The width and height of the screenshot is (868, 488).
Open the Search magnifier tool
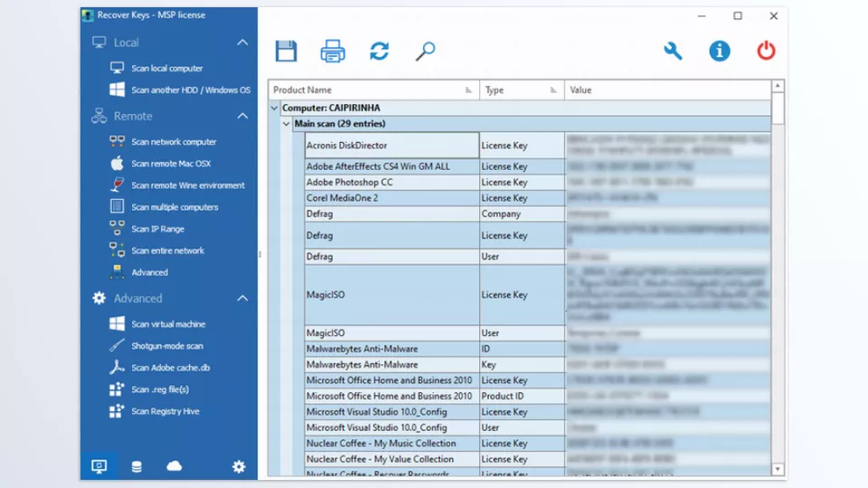click(x=425, y=51)
